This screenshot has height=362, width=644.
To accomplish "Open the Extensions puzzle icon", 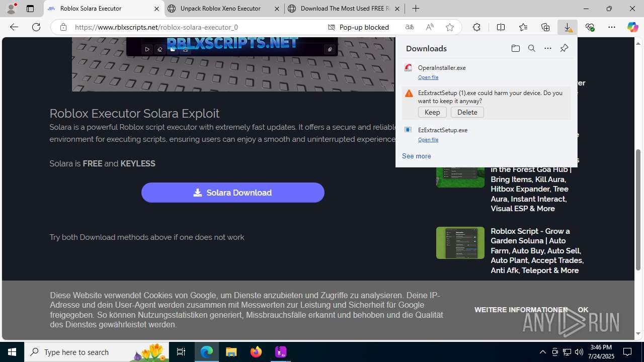I will pyautogui.click(x=476, y=27).
